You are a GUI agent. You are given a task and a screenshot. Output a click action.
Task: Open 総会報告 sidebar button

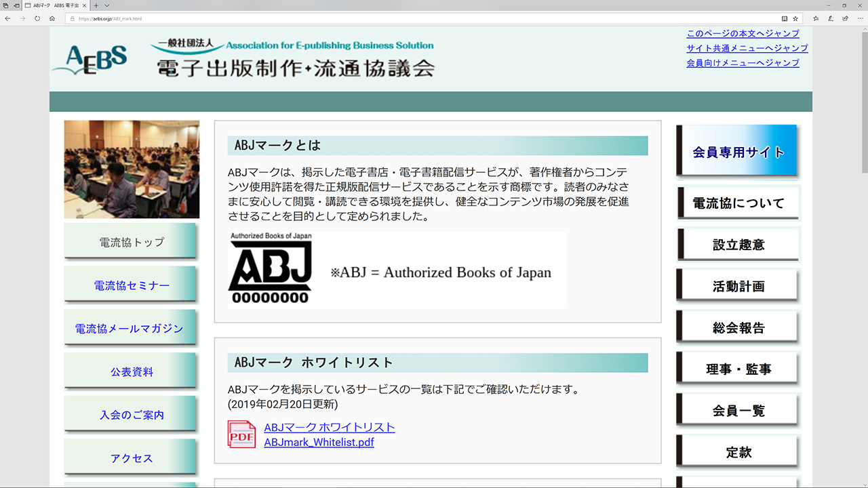pos(738,327)
